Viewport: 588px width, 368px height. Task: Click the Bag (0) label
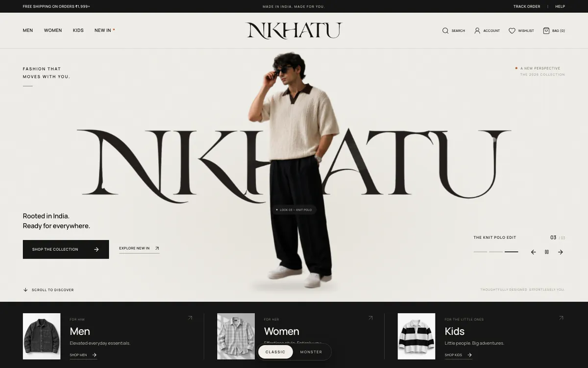click(x=559, y=31)
